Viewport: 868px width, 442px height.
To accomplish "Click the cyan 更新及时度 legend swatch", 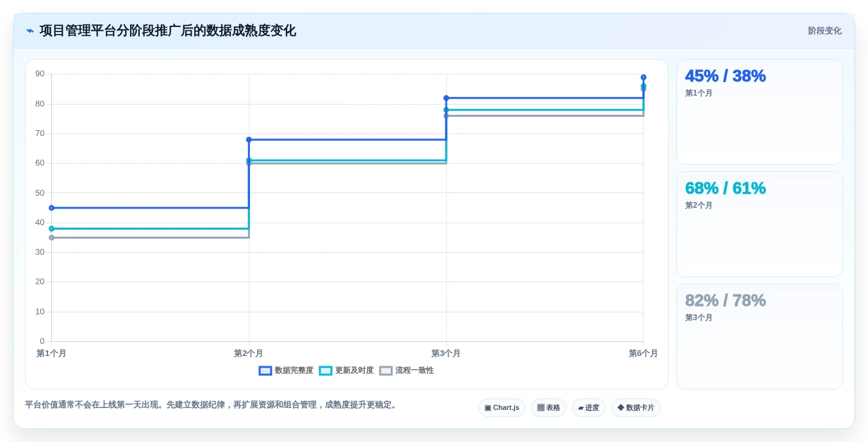I will (x=326, y=371).
